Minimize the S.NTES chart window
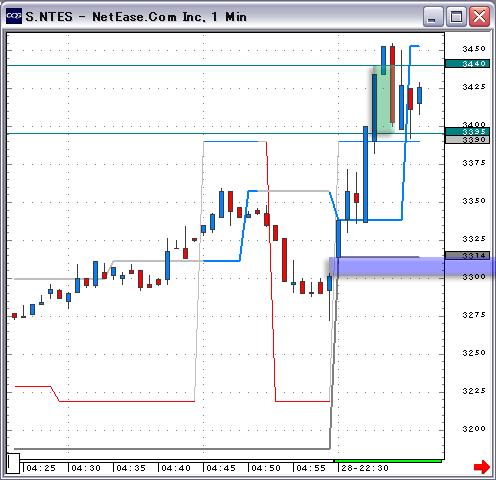 pyautogui.click(x=433, y=17)
